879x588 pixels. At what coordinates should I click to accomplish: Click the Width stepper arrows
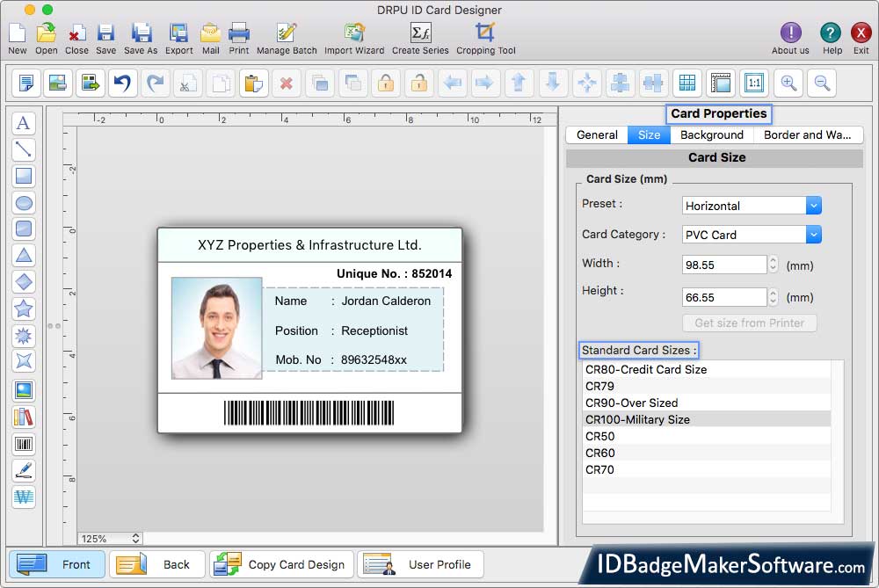773,265
